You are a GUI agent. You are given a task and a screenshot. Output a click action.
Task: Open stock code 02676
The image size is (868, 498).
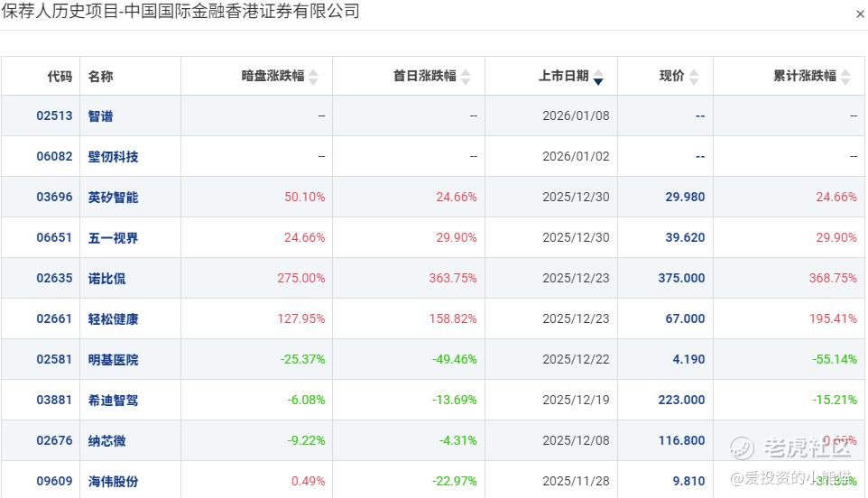(x=54, y=440)
